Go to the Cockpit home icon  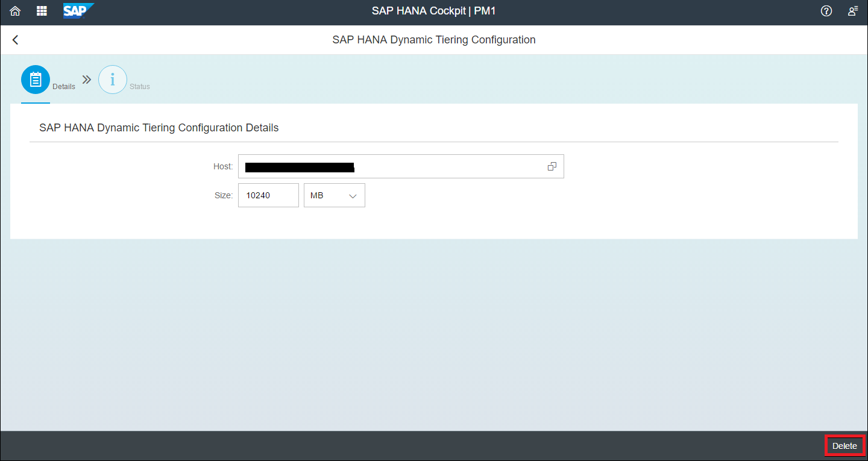(15, 11)
